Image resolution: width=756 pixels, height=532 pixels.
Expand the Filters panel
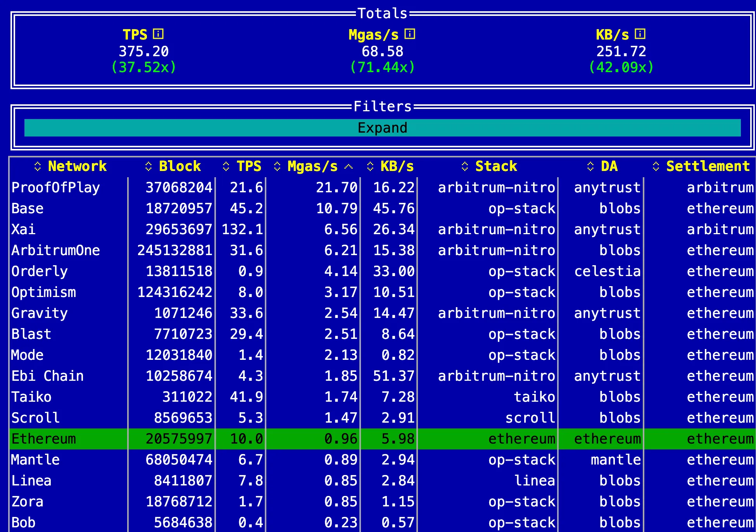point(382,128)
